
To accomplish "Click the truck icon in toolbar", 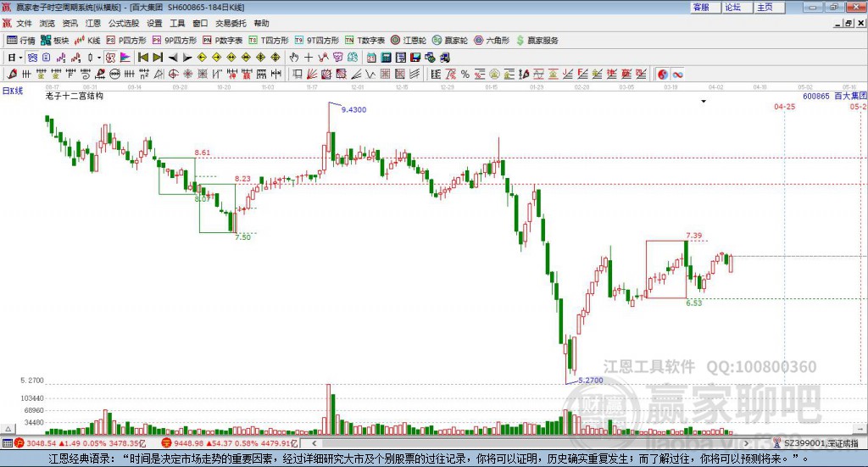I will pyautogui.click(x=444, y=58).
